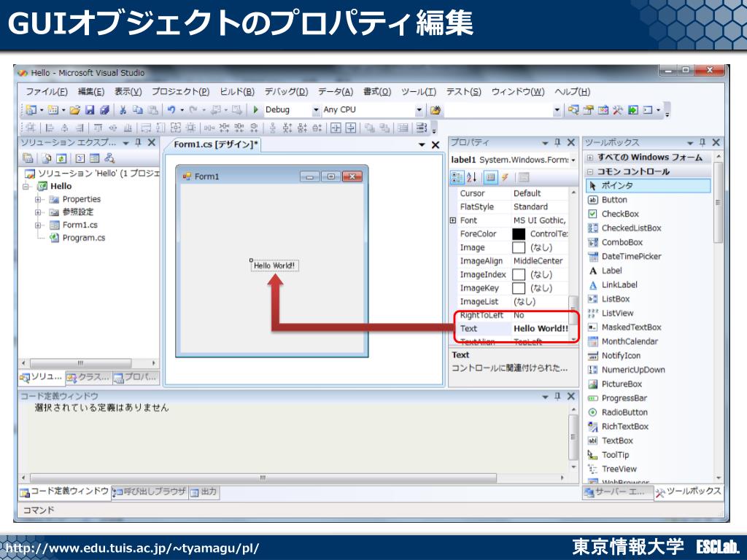This screenshot has width=747, height=560.
Task: Open a file with the folder icon
Action: click(75, 110)
